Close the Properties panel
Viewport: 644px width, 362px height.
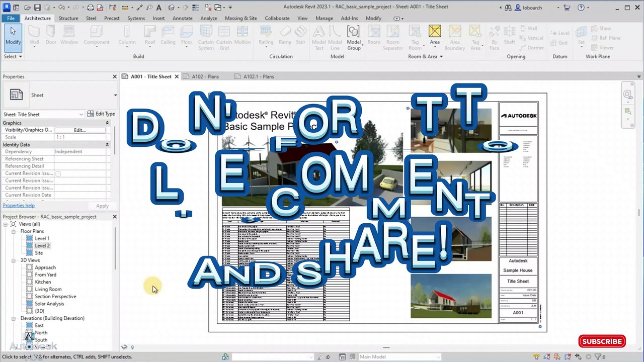pyautogui.click(x=114, y=76)
